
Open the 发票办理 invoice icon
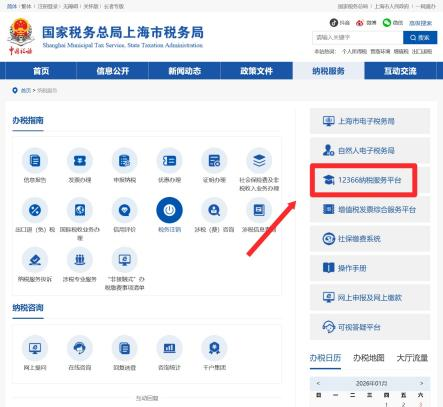pyautogui.click(x=80, y=161)
